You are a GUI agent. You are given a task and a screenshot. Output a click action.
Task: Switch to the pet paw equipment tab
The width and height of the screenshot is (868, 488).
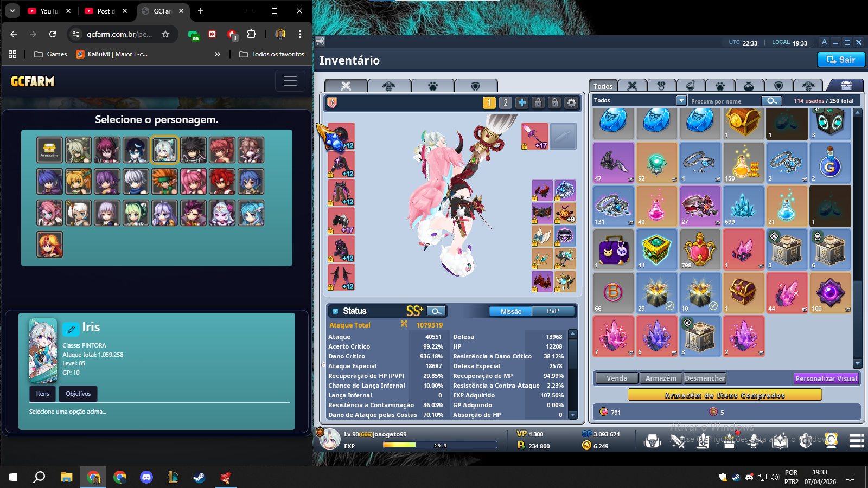point(432,86)
